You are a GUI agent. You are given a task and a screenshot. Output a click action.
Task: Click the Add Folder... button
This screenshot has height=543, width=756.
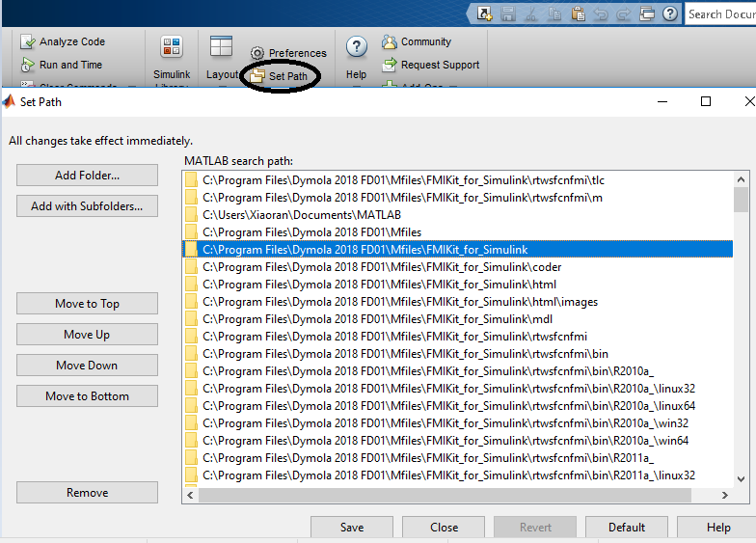click(x=87, y=176)
